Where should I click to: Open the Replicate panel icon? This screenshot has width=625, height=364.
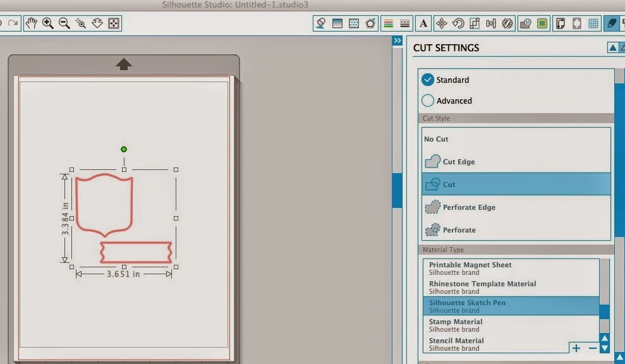[x=507, y=23]
